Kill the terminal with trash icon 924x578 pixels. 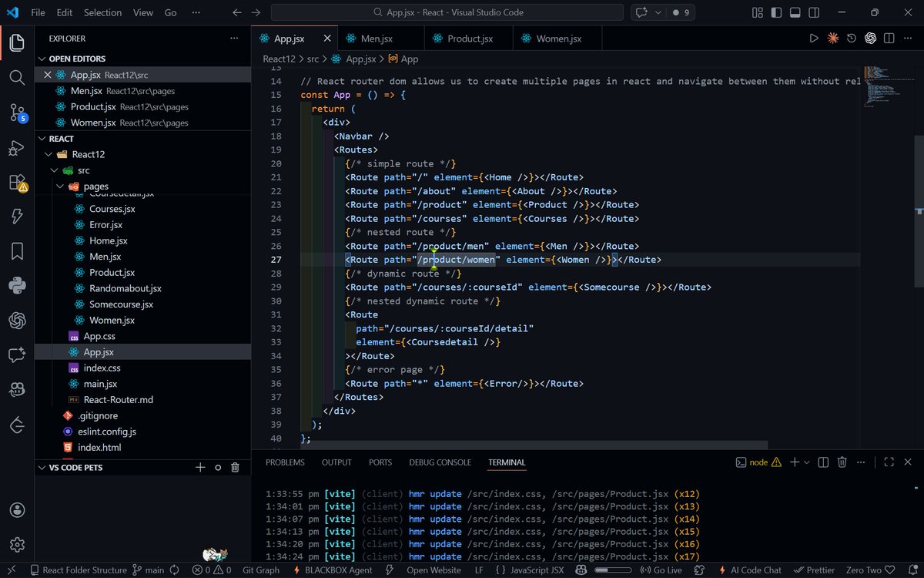click(842, 462)
